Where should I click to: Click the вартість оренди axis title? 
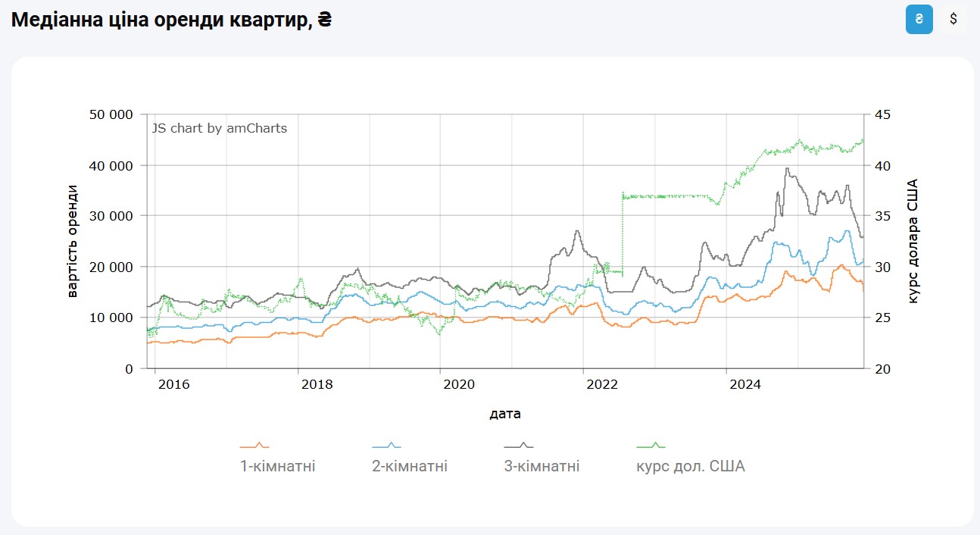(x=73, y=241)
